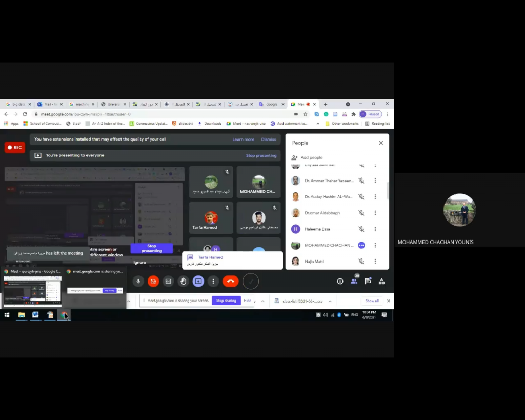Open more options three-dot menu
The width and height of the screenshot is (525, 420).
coord(213,281)
